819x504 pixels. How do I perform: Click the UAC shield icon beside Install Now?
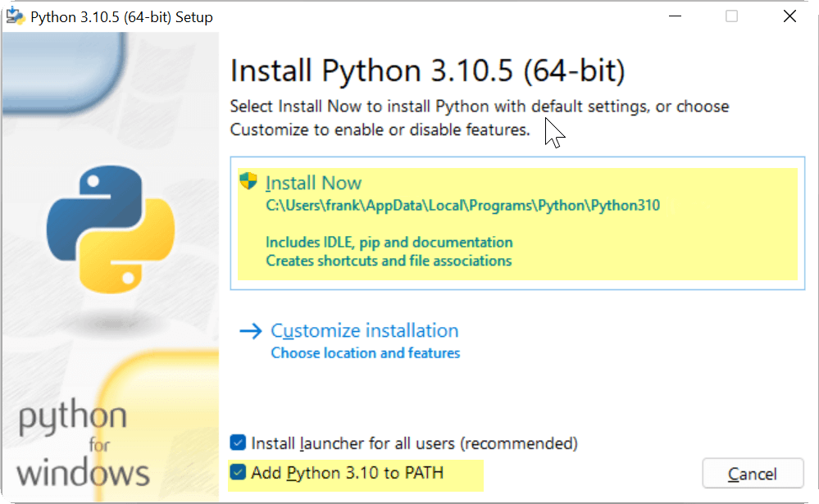coord(248,181)
